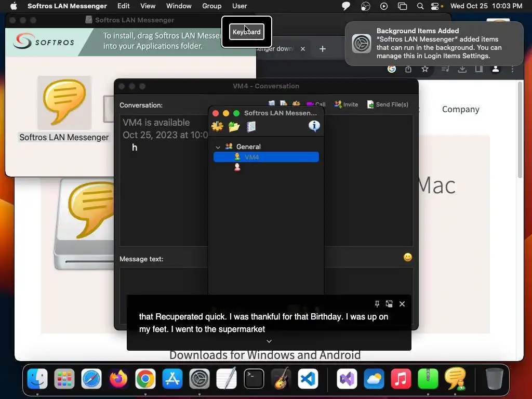Viewport: 532px width, 399px height.
Task: Click the Background Items Added notification
Action: [434, 44]
